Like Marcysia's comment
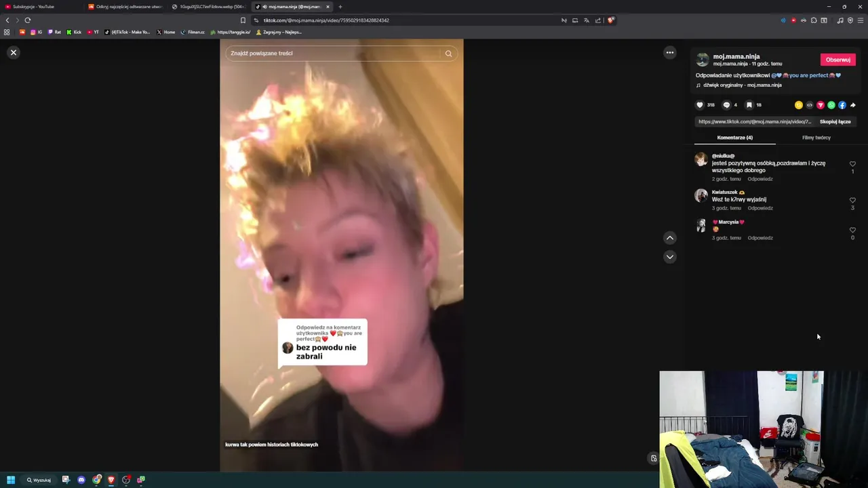This screenshot has width=868, height=488. (852, 230)
